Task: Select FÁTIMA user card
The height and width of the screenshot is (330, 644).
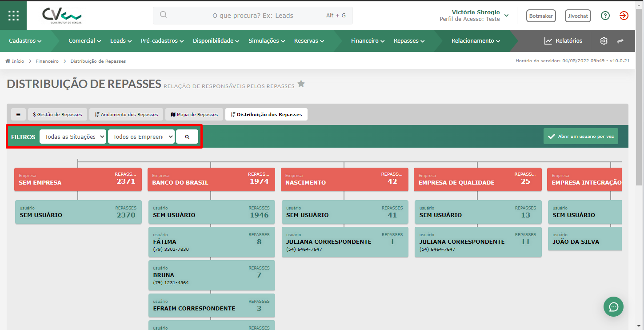Action: click(x=212, y=242)
